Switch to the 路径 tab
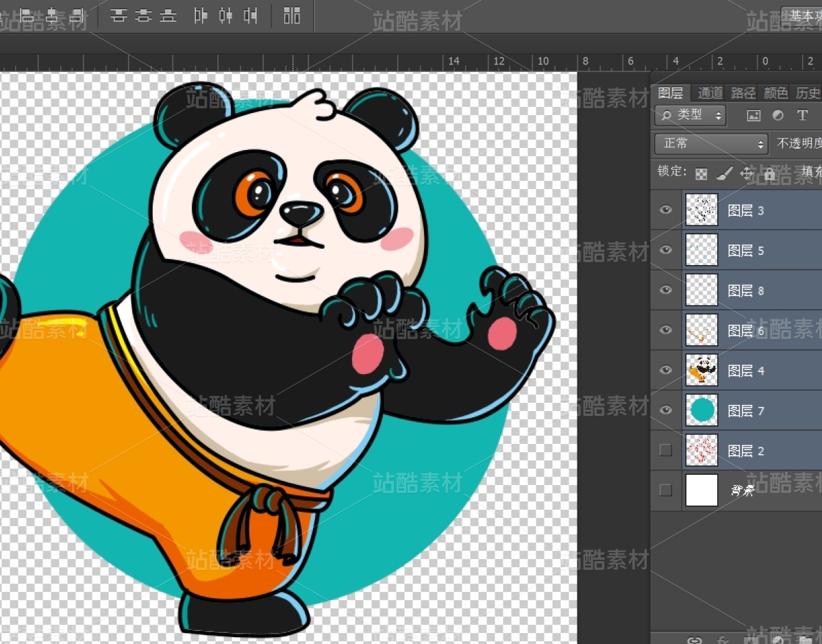The height and width of the screenshot is (644, 822). click(x=743, y=92)
